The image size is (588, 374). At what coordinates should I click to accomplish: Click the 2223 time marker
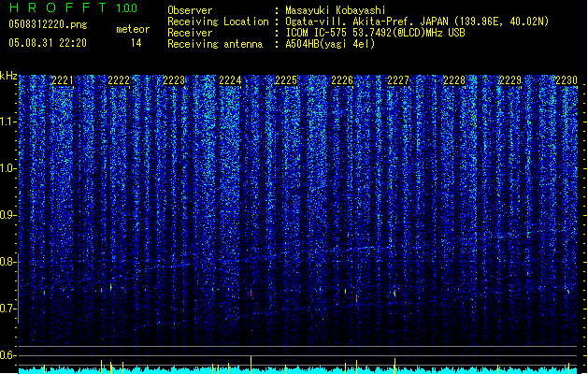tap(175, 80)
